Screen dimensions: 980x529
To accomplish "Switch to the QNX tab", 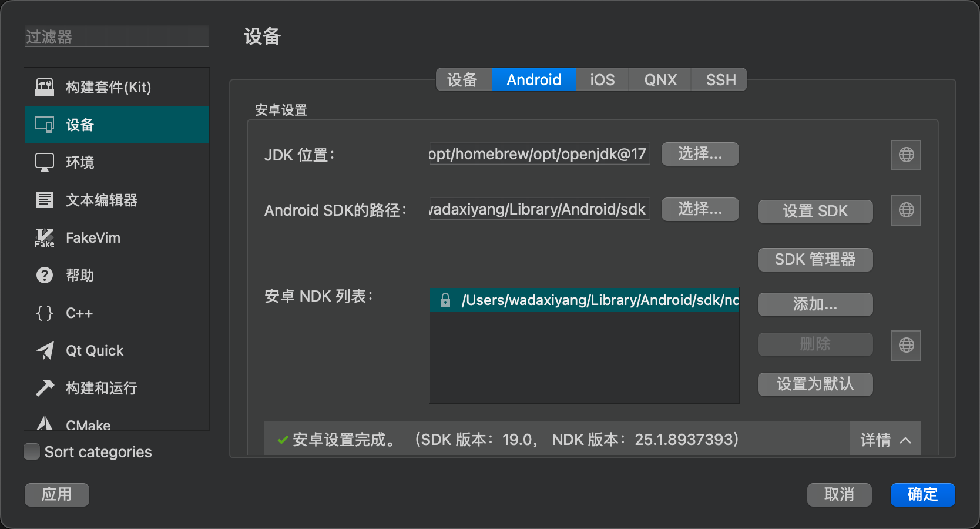I will coord(660,79).
